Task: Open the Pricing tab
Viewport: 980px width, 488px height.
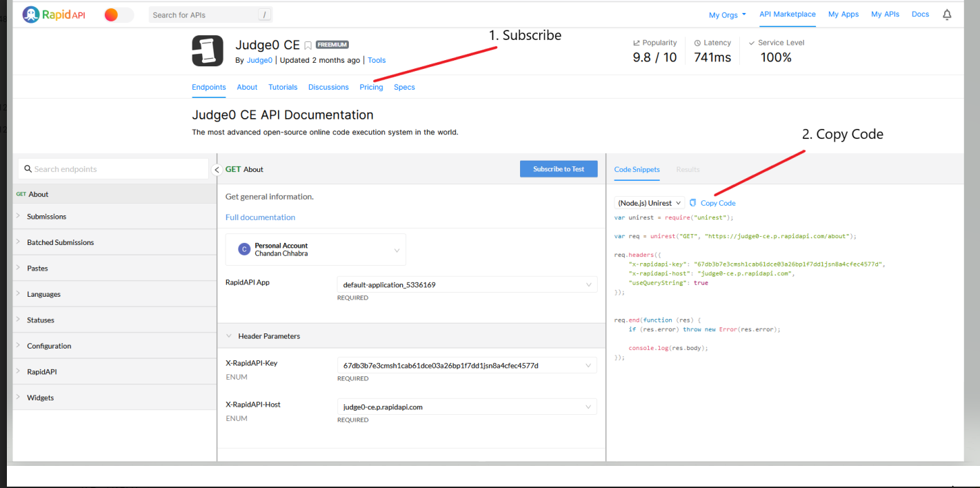Action: click(371, 87)
